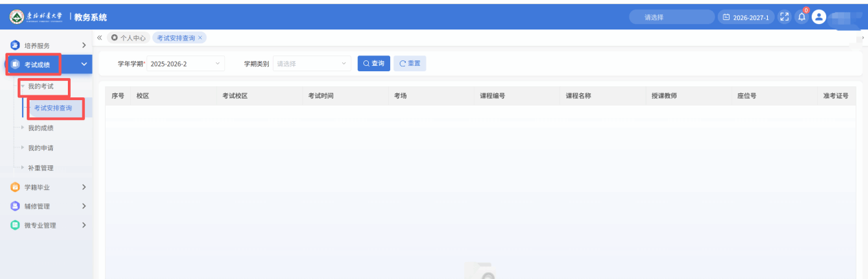The image size is (868, 279).
Task: Expand the 微专业管理 menu chevron
Action: pos(84,225)
